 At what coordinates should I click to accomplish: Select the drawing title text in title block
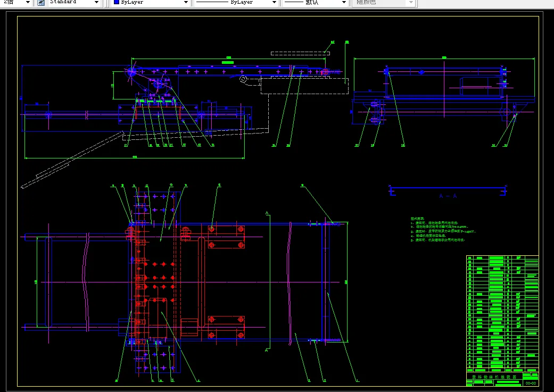click(494, 377)
